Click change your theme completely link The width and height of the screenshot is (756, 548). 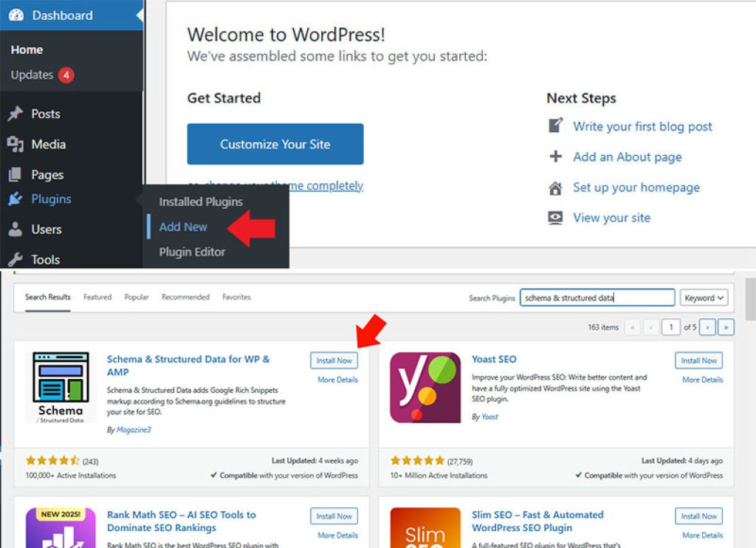(x=284, y=185)
